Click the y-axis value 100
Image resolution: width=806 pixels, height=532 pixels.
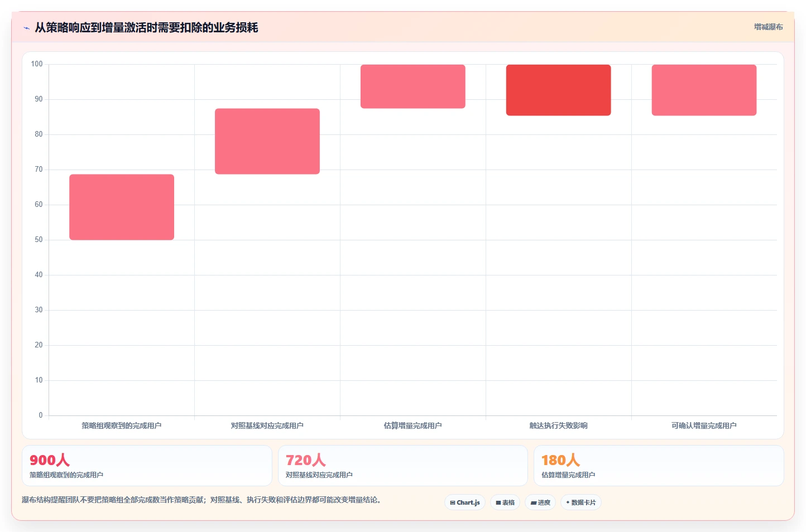click(x=37, y=64)
